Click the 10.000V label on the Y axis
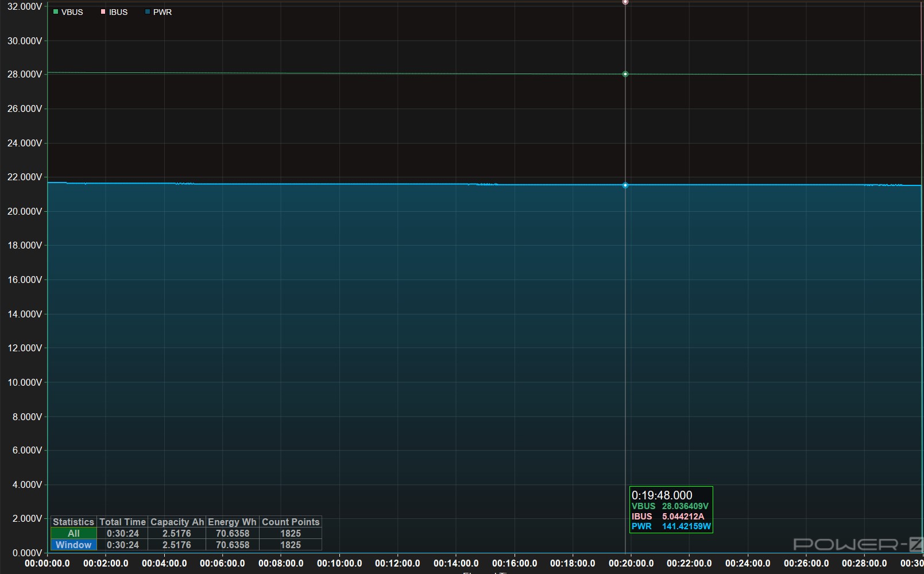924x574 pixels. (25, 382)
